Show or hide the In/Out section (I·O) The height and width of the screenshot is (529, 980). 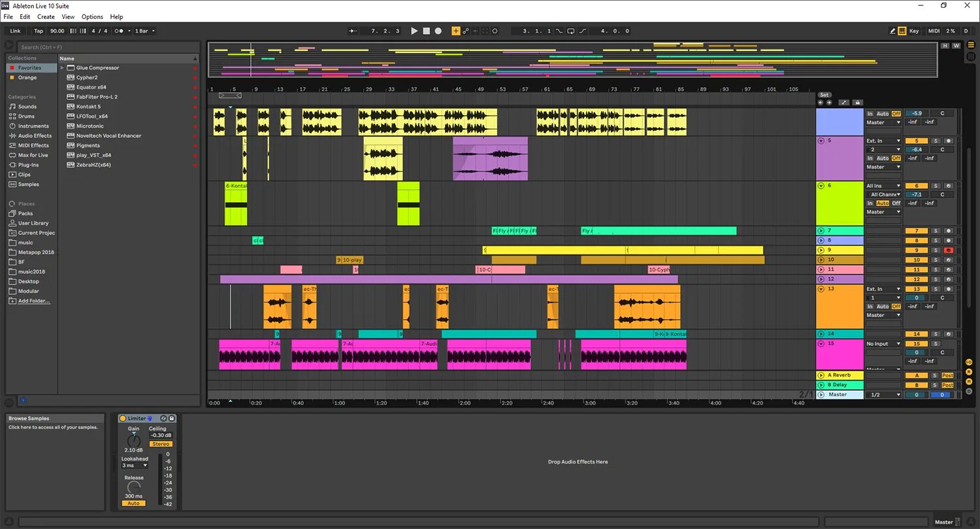[969, 362]
